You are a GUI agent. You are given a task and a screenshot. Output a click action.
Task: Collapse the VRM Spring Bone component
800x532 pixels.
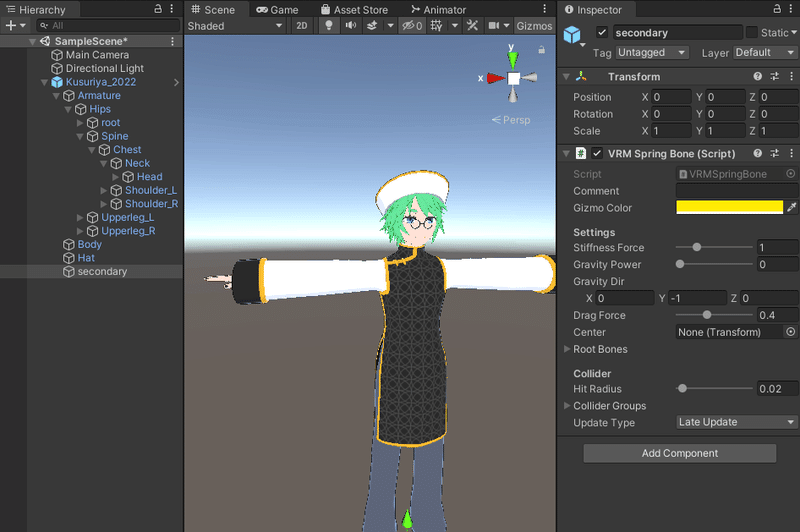(566, 153)
